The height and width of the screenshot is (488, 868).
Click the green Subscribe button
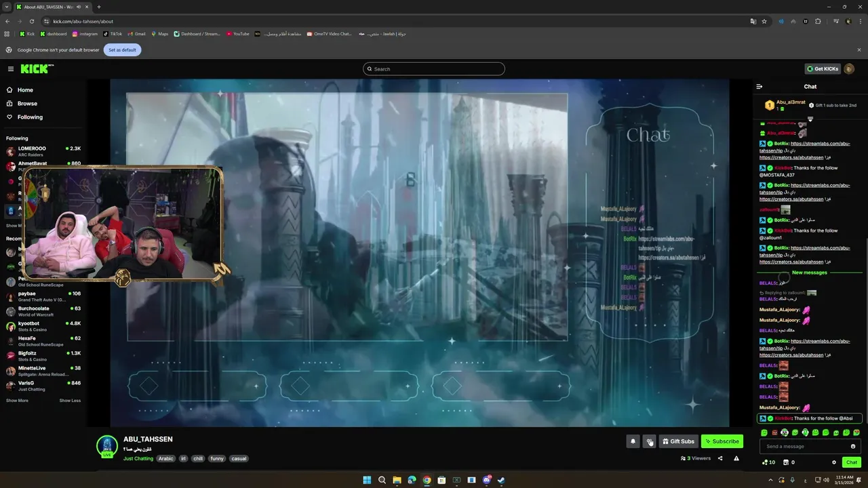point(722,441)
